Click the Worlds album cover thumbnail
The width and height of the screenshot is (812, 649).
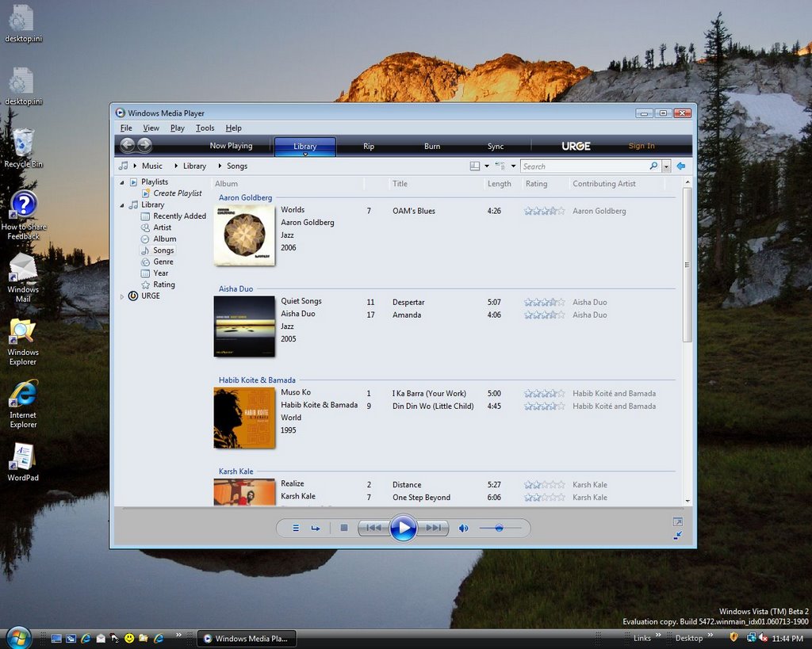click(x=244, y=235)
